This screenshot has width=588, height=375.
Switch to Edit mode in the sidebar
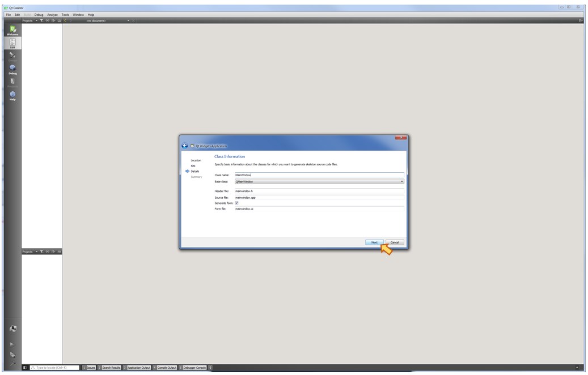(12, 43)
